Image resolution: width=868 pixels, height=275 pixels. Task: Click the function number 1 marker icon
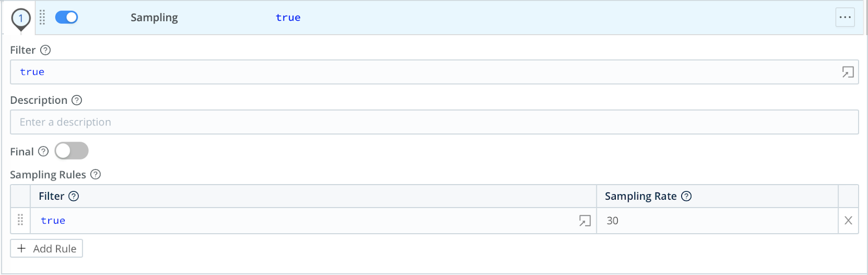pos(21,18)
